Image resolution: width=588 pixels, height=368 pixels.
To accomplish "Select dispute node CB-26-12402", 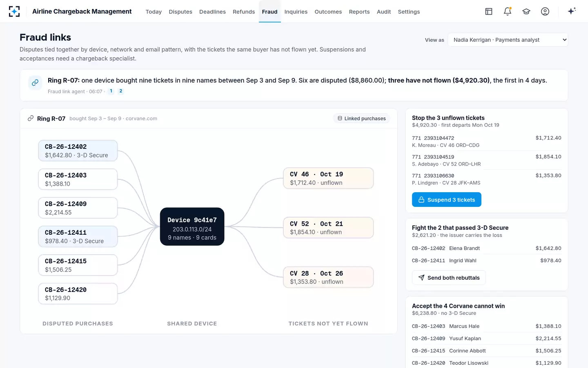I will (78, 151).
